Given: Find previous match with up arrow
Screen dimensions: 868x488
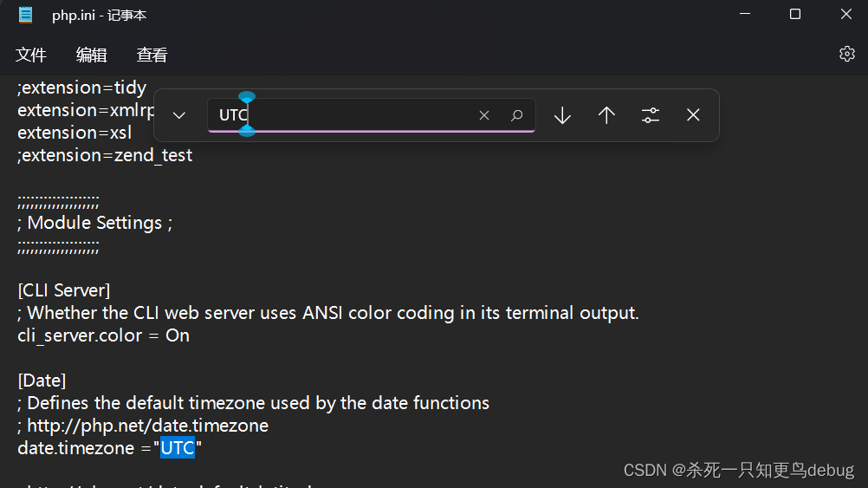Looking at the screenshot, I should pos(606,115).
